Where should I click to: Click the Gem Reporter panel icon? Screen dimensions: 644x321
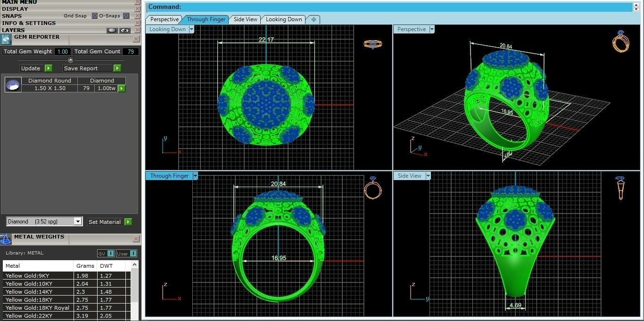coord(6,39)
